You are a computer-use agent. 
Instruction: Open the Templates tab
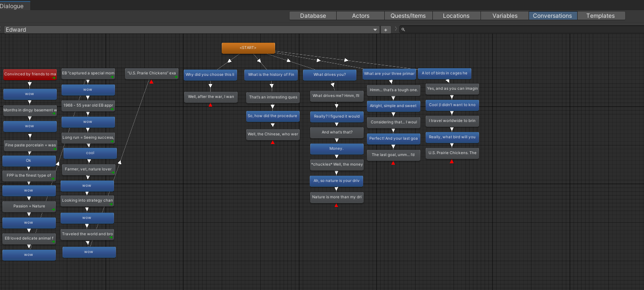point(601,16)
